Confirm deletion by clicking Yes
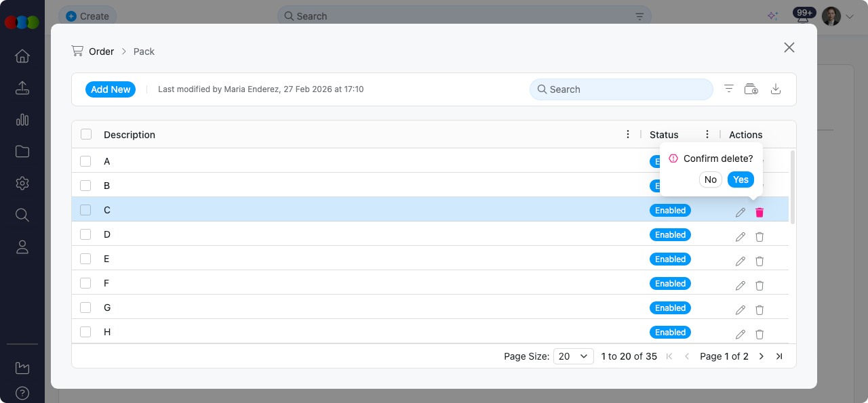Viewport: 868px width, 403px height. (x=741, y=179)
